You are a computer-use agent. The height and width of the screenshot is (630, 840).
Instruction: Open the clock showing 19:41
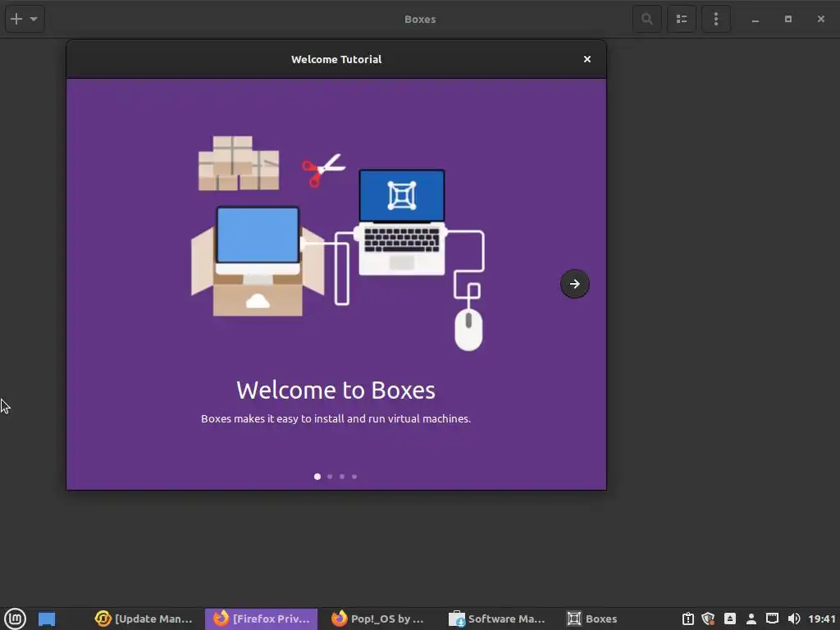[822, 619]
